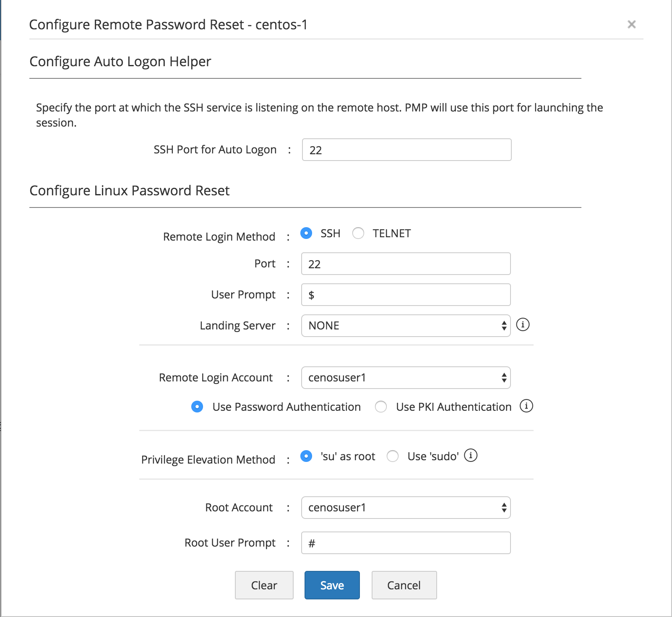Expand the Root Account dropdown

click(406, 508)
